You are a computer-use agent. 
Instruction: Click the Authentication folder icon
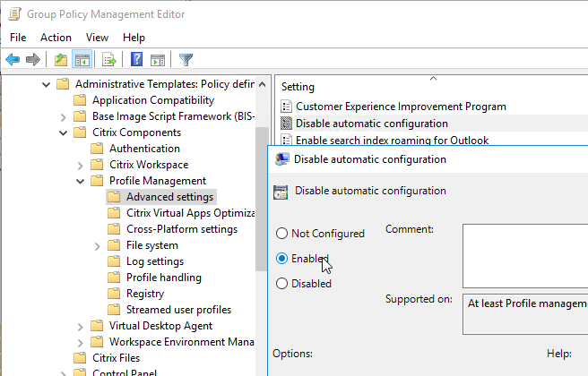pos(97,149)
